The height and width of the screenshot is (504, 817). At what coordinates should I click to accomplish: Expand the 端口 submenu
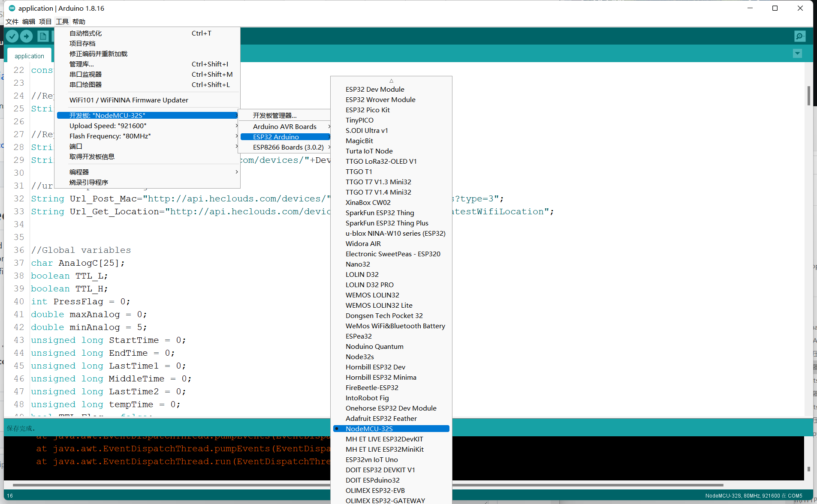(x=76, y=146)
